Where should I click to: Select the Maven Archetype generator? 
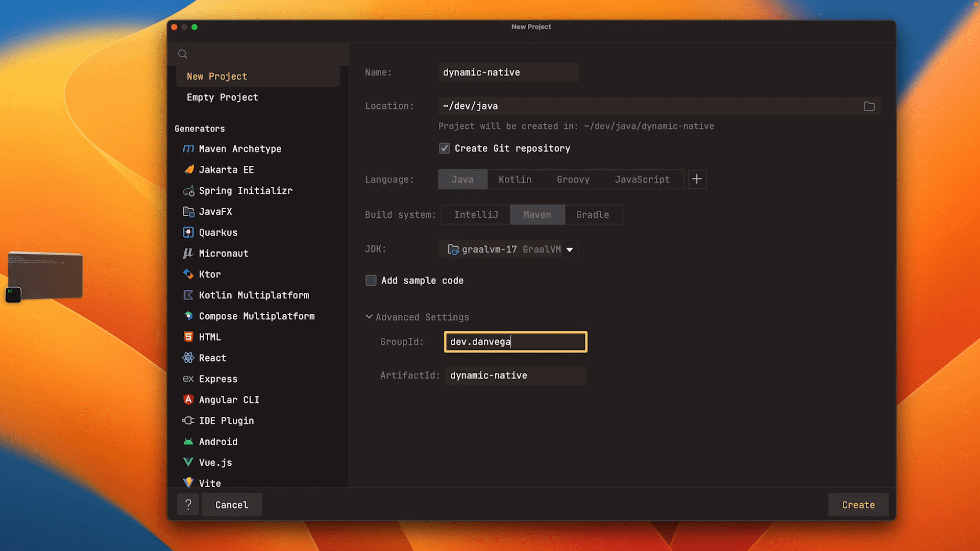click(240, 148)
